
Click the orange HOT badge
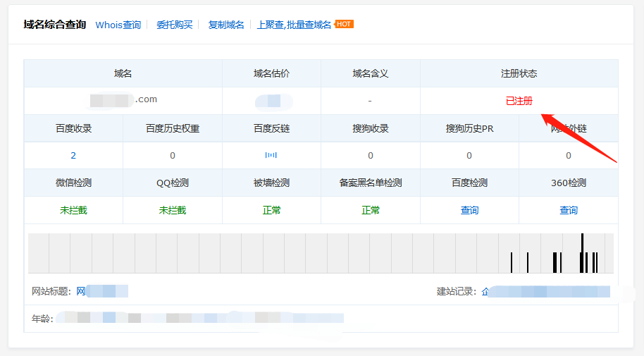[x=344, y=24]
